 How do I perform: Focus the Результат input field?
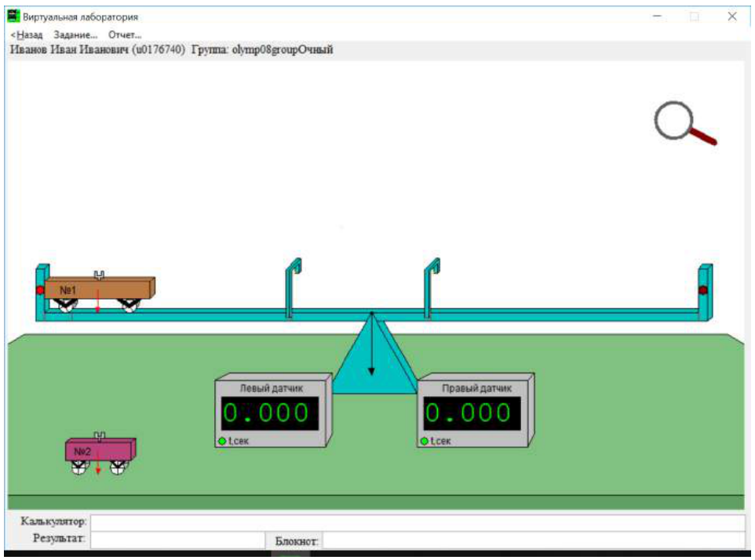pyautogui.click(x=177, y=540)
